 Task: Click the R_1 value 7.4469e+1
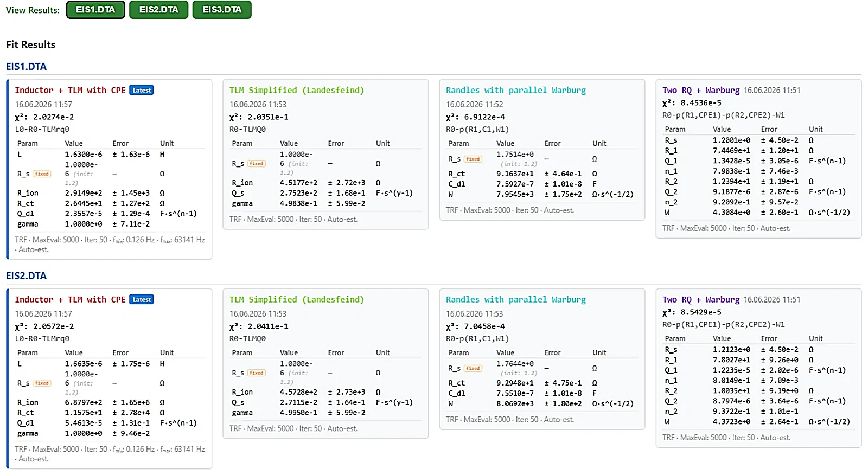pyautogui.click(x=731, y=151)
